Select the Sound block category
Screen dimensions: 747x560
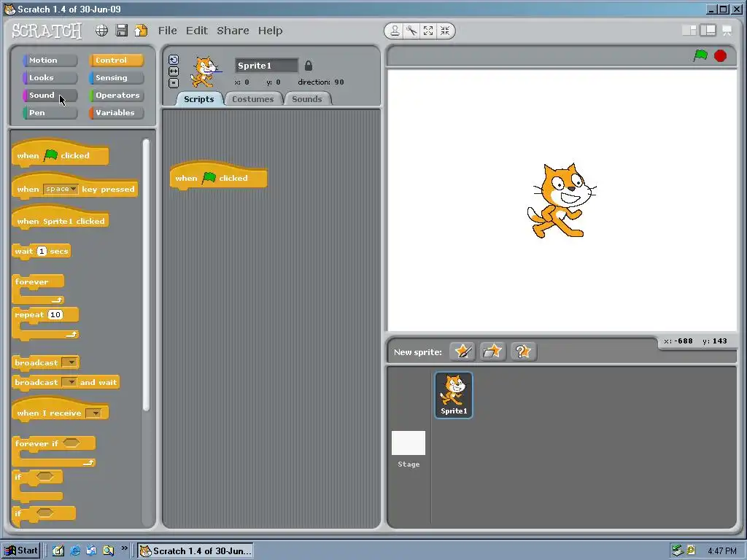(x=50, y=96)
